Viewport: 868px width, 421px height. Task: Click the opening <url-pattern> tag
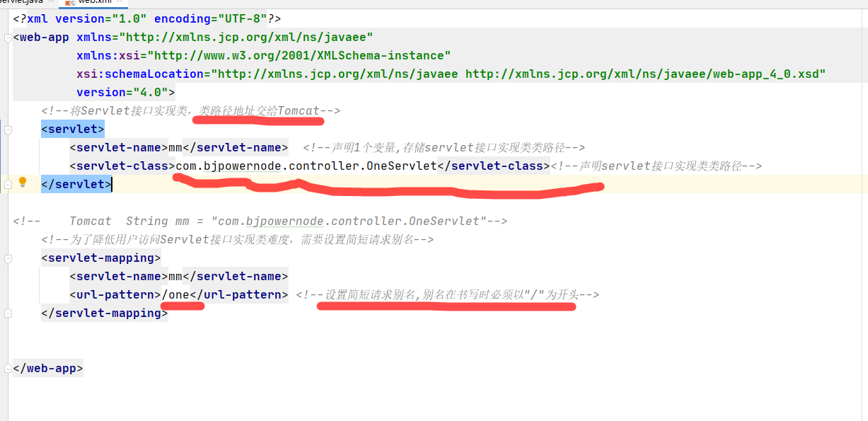pos(115,294)
